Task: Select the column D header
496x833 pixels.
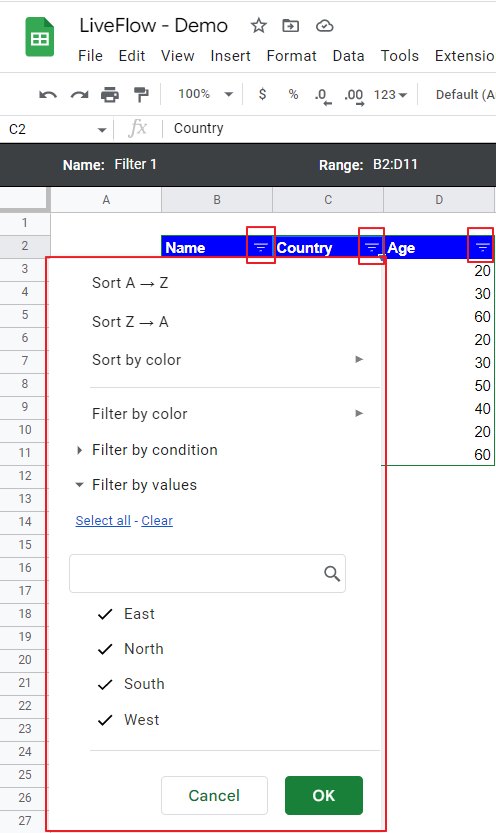Action: 439,200
